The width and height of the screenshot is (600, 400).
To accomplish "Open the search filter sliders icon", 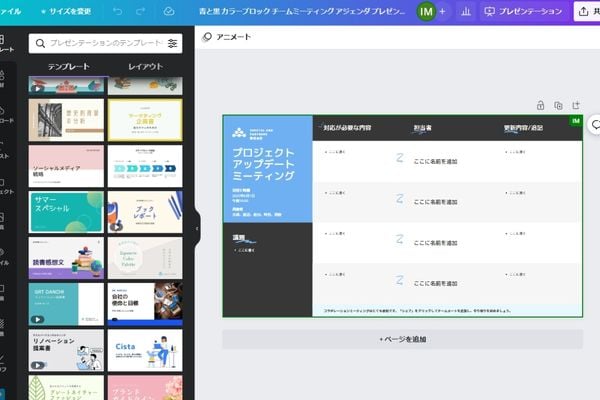I will tap(173, 43).
